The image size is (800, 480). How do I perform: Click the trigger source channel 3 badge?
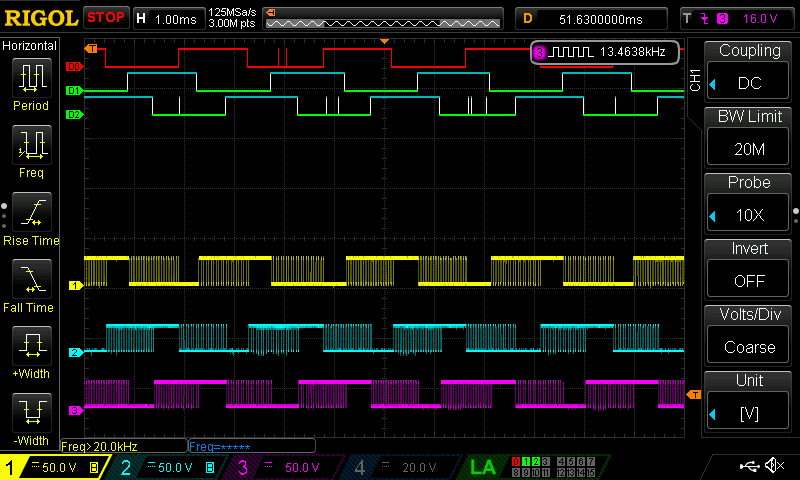(722, 19)
